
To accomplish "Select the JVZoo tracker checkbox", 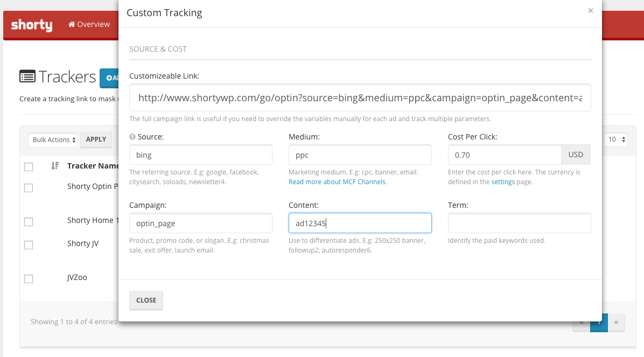I will click(x=29, y=278).
